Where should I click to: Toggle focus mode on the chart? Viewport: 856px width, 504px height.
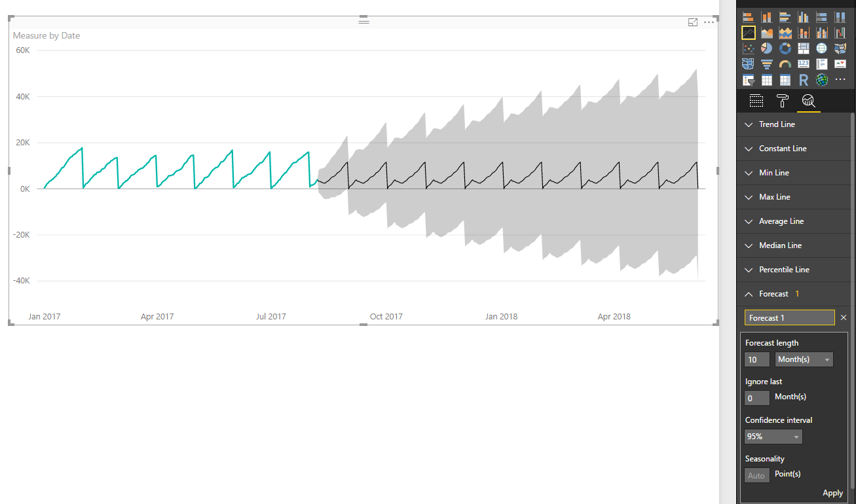(693, 22)
